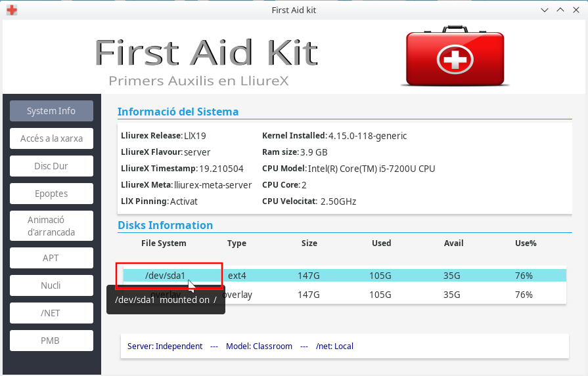Maximize the First Aid kit window
Viewport: 588px width, 376px height.
pos(560,10)
